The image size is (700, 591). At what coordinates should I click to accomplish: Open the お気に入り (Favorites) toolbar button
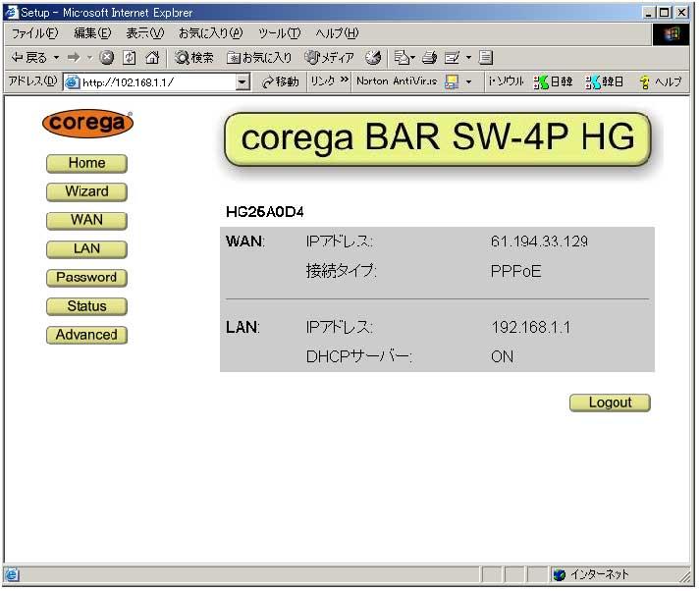coord(259,58)
